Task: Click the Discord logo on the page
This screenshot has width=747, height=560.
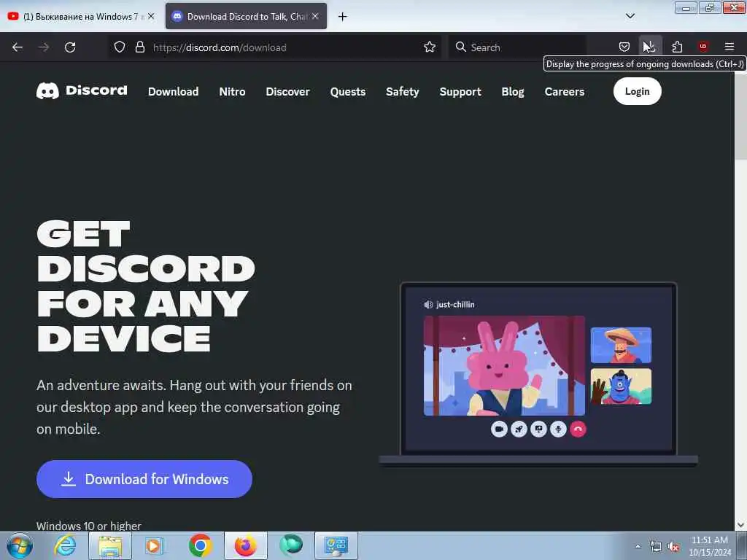Action: coord(82,90)
